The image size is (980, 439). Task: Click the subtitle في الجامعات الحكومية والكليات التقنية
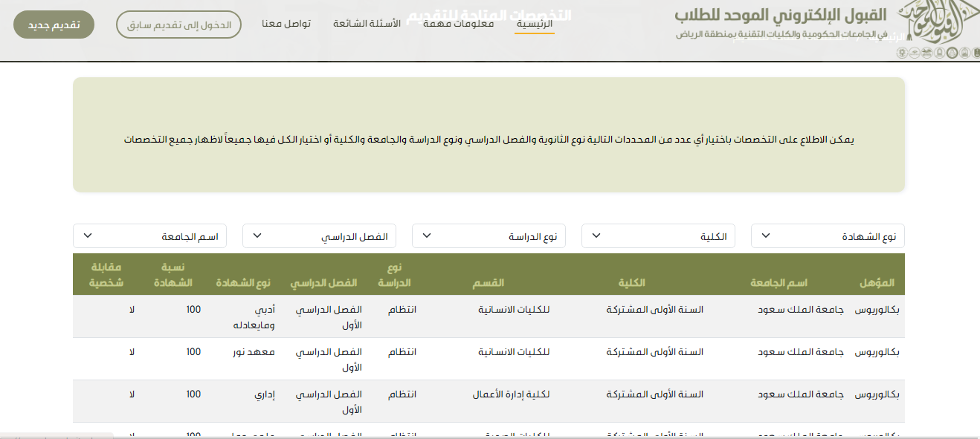[x=781, y=35]
